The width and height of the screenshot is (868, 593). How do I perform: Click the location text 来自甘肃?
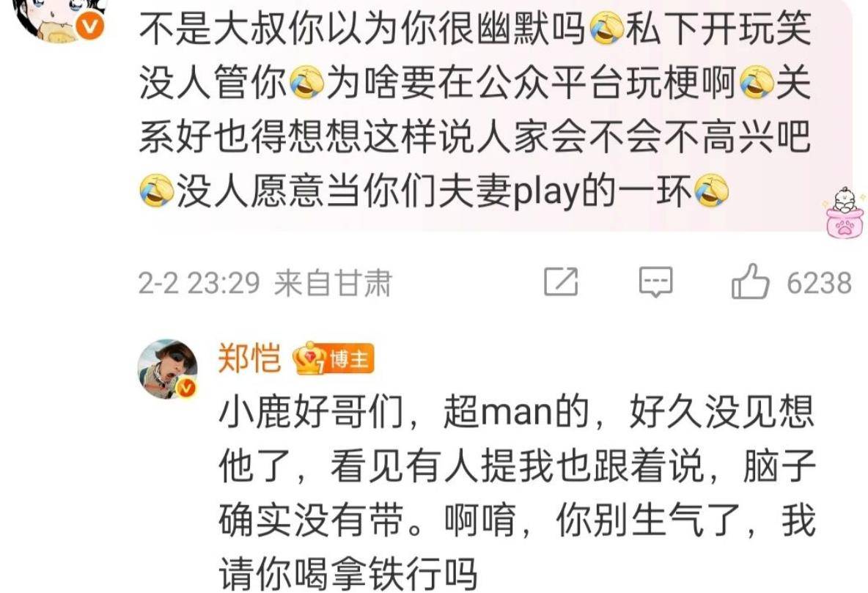point(333,283)
